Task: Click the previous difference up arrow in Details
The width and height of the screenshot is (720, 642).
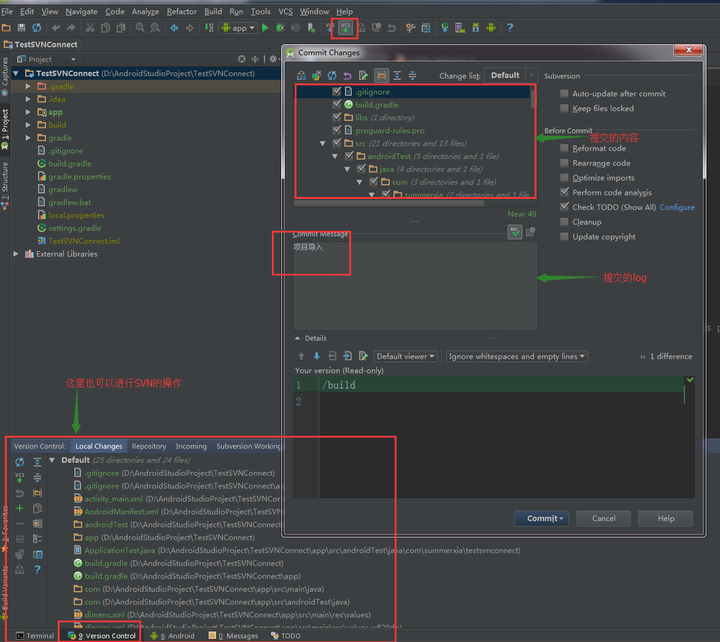Action: pos(301,356)
